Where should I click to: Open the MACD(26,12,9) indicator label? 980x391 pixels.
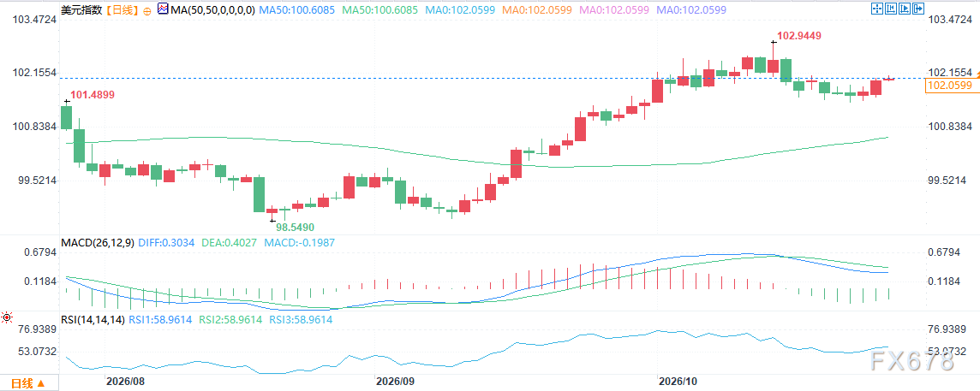[x=96, y=242]
